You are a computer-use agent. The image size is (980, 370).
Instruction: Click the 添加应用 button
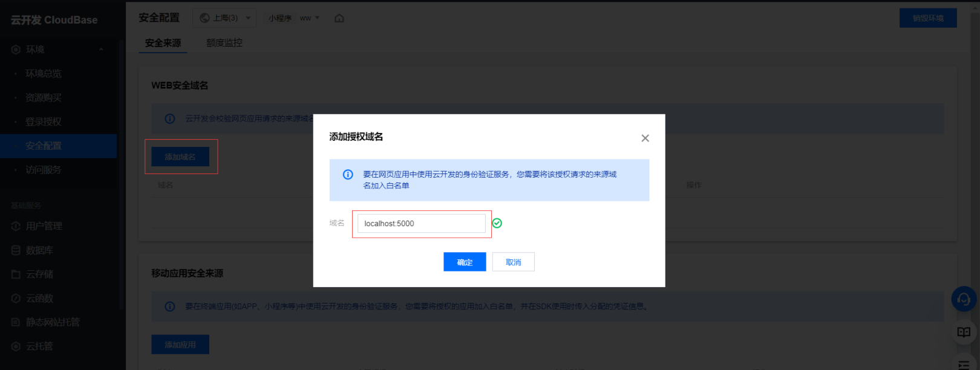point(180,345)
